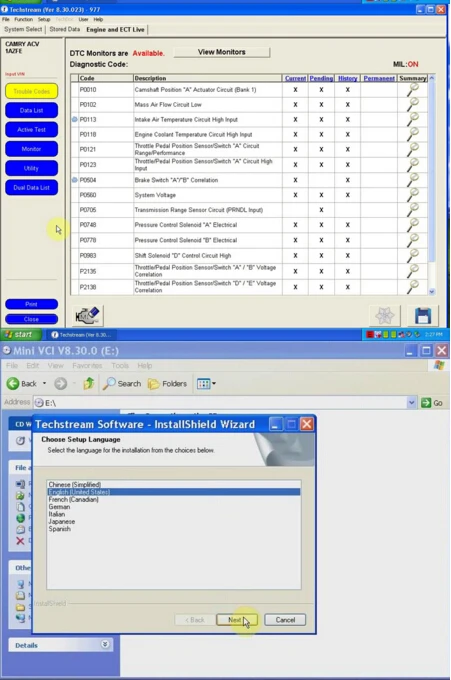Select Japanese in language list
The width and height of the screenshot is (451, 680).
pos(173,521)
